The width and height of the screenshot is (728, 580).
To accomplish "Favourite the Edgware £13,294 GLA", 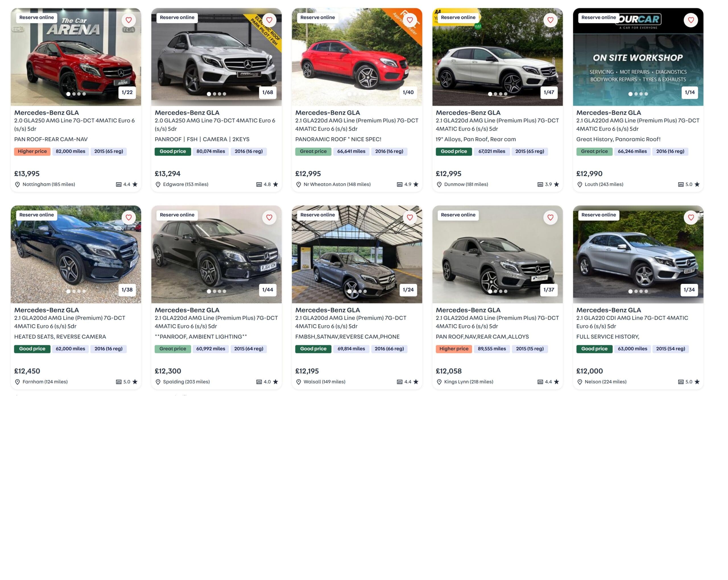I will [269, 20].
